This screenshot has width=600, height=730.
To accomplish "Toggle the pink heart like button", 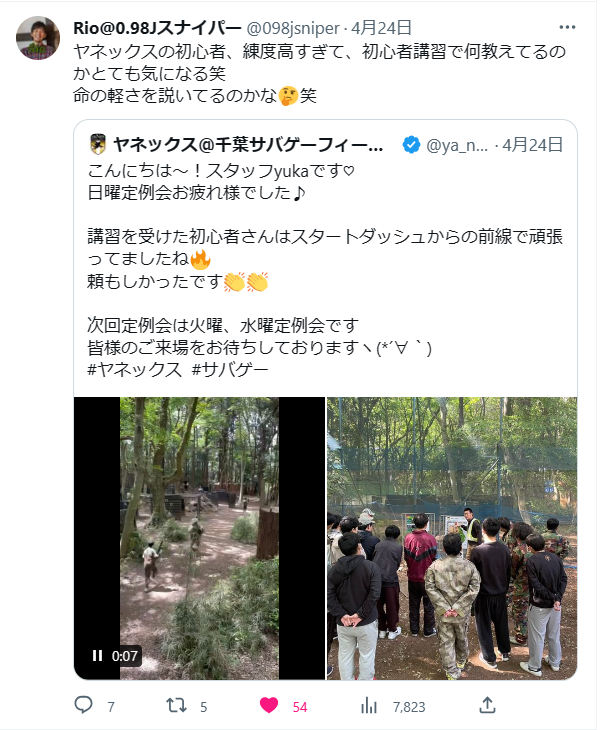I will pos(269,705).
